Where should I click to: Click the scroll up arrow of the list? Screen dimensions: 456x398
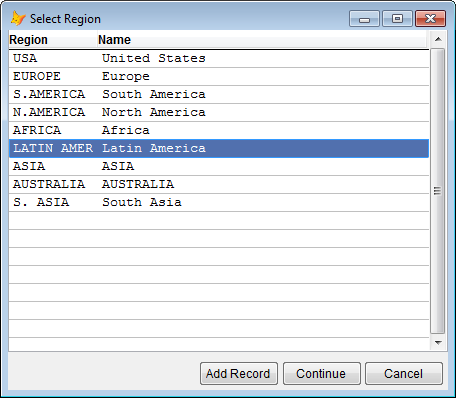tap(438, 39)
